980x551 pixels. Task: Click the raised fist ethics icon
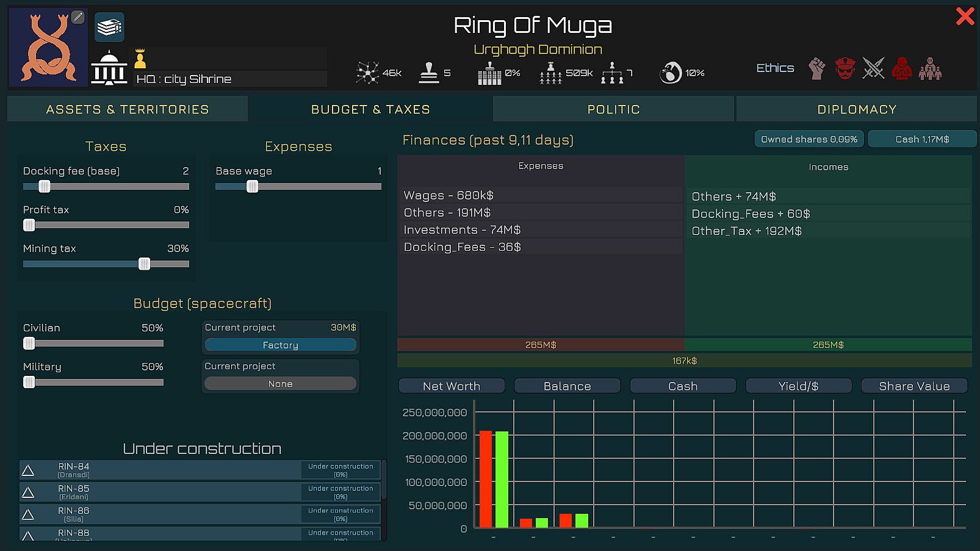[816, 68]
